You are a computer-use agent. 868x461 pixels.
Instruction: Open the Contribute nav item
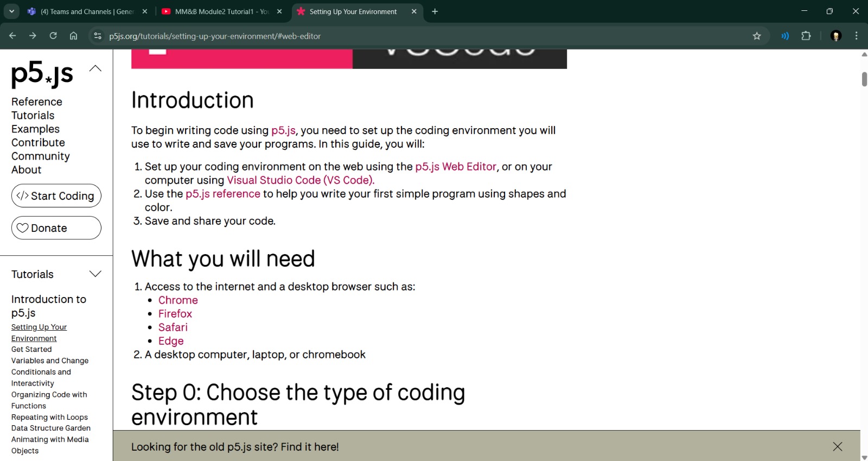pyautogui.click(x=38, y=142)
